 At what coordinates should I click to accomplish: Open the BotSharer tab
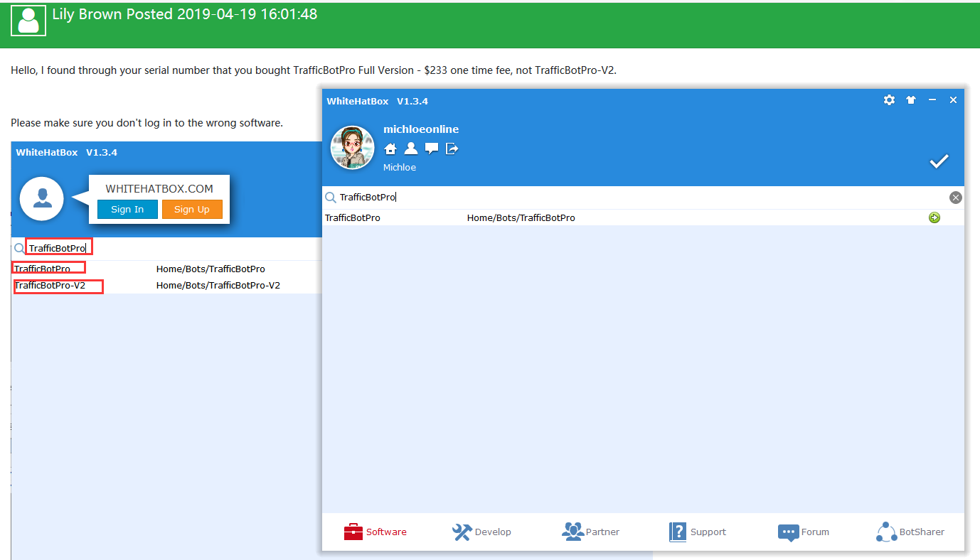pos(910,532)
